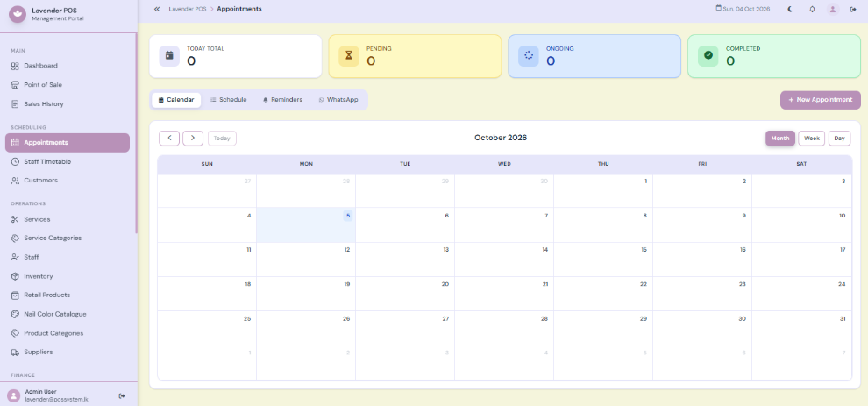Select Day calendar view
The image size is (868, 406).
click(x=839, y=138)
